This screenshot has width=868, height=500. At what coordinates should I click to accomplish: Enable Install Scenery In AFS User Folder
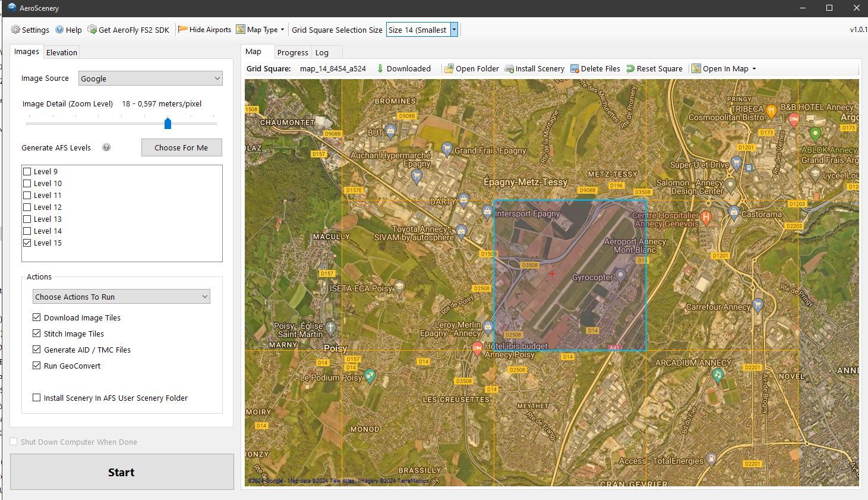(x=37, y=398)
